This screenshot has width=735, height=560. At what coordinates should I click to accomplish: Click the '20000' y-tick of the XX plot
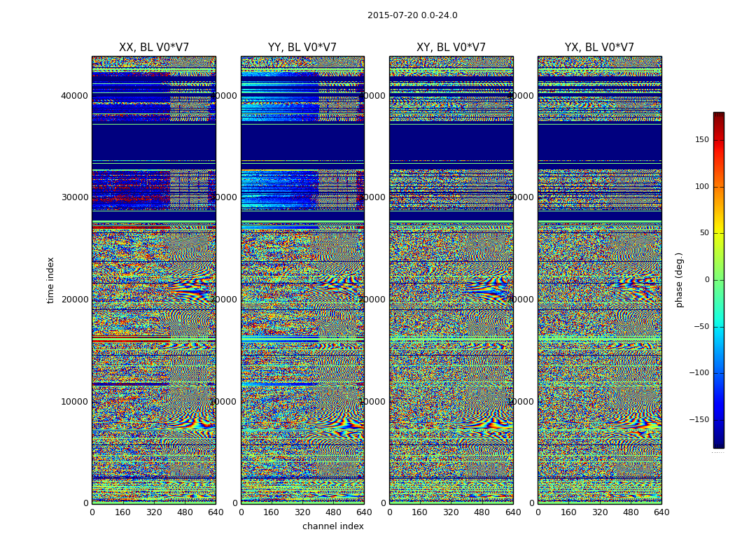[74, 300]
